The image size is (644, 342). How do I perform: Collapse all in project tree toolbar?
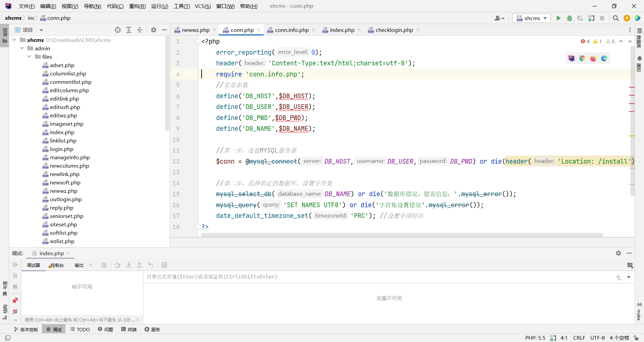tap(140, 30)
